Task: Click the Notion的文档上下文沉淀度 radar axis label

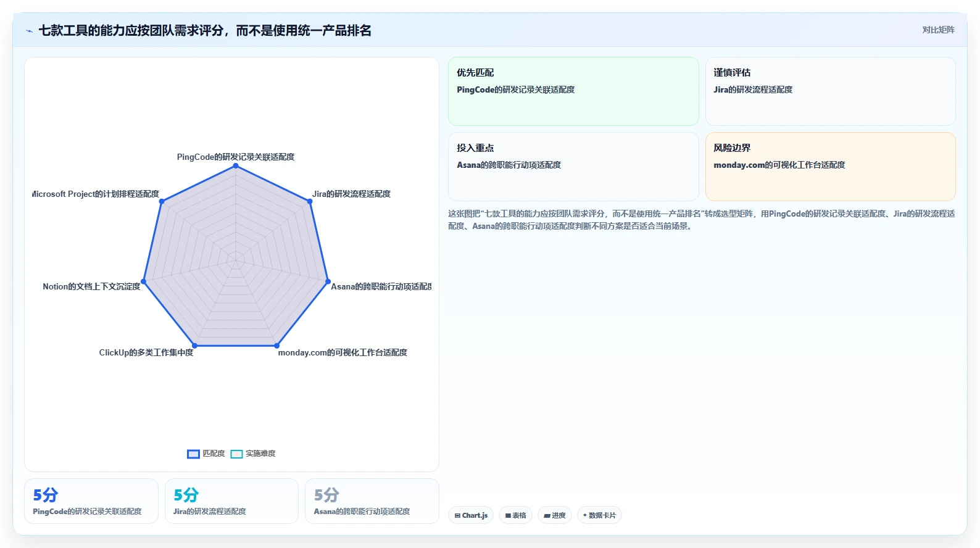Action: point(91,286)
